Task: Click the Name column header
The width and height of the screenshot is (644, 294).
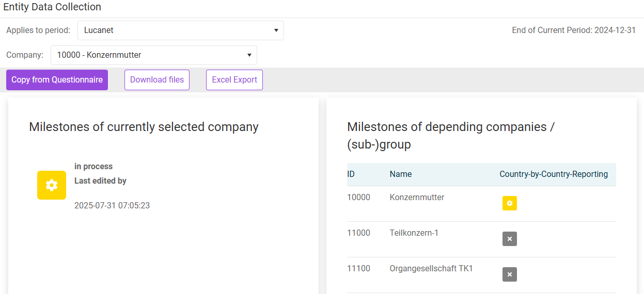Action: click(401, 174)
